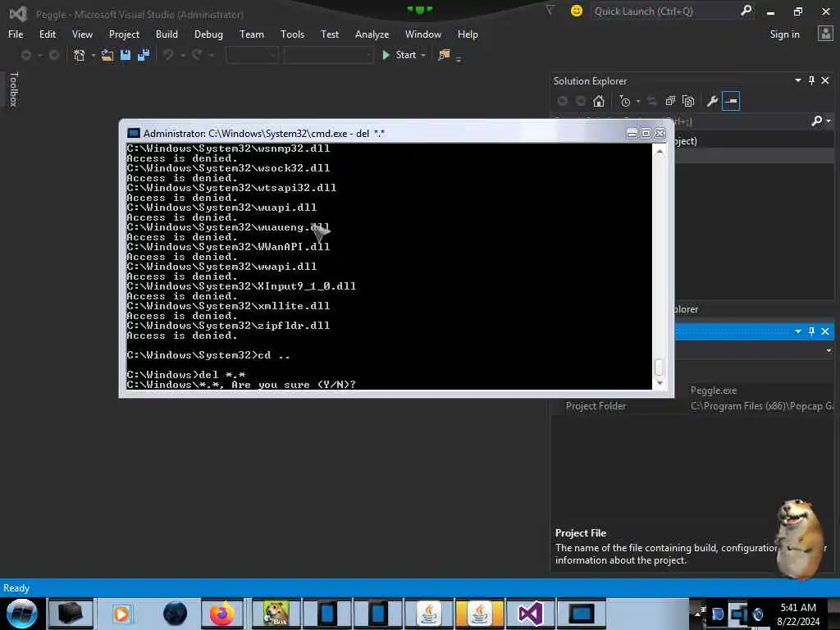The width and height of the screenshot is (840, 630).
Task: Click the cmd window scrollbar thumb
Action: pos(660,367)
